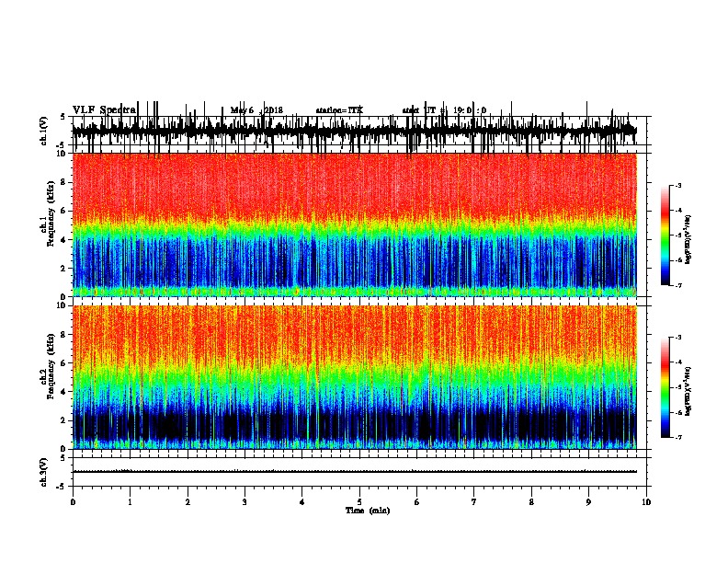Click the ch.2 spectrogram "2" kHz tick label
The image size is (728, 563).
[64, 420]
